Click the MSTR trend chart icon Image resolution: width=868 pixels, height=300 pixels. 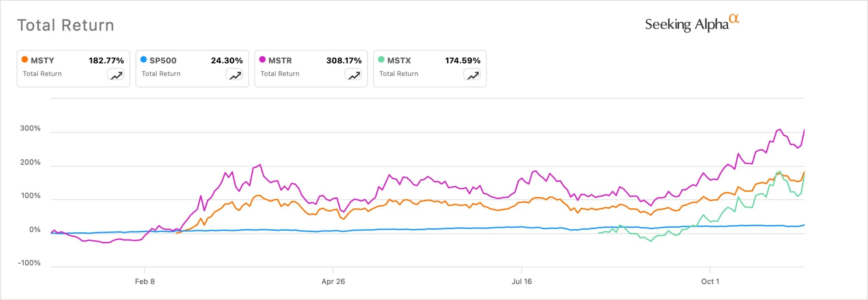tap(353, 75)
